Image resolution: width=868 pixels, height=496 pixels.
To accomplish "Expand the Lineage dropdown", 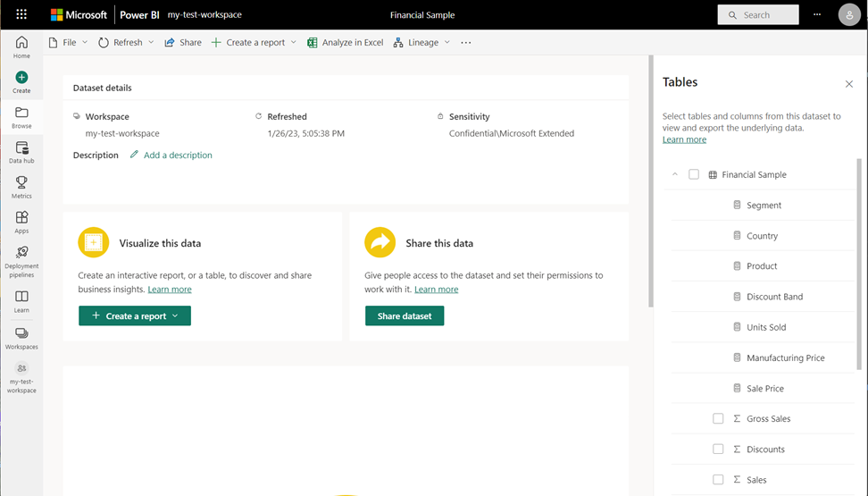I will click(x=447, y=42).
